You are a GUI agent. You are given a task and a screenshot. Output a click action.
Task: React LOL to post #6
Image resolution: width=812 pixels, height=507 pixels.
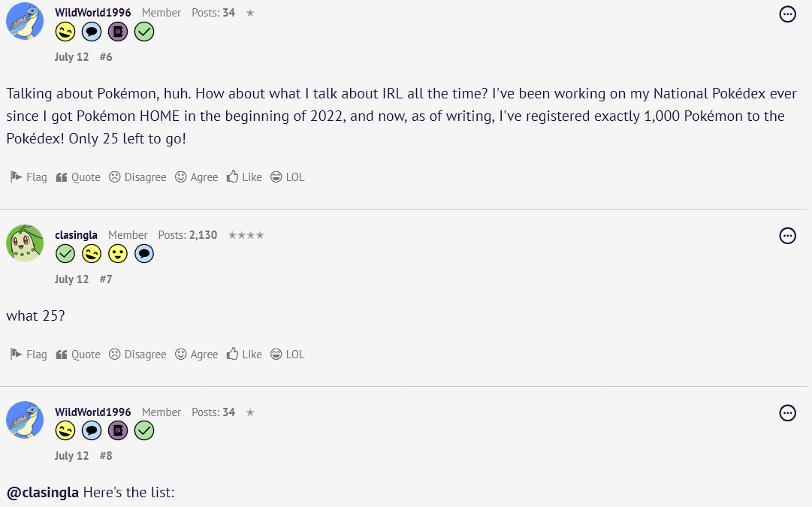287,177
